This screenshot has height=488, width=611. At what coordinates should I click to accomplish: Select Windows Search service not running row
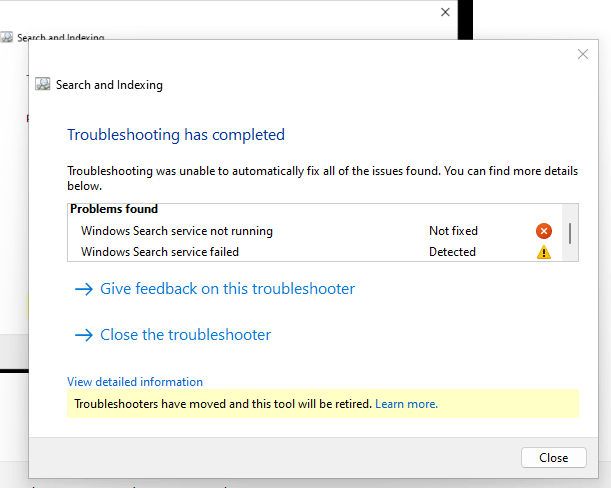tap(315, 231)
